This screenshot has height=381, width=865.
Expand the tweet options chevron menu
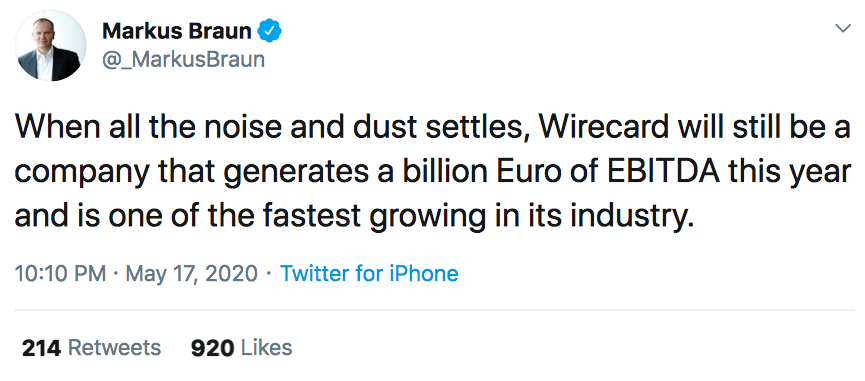[x=843, y=28]
